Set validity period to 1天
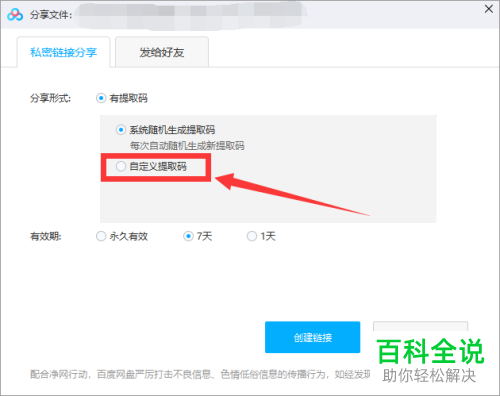500x396 pixels. [252, 236]
